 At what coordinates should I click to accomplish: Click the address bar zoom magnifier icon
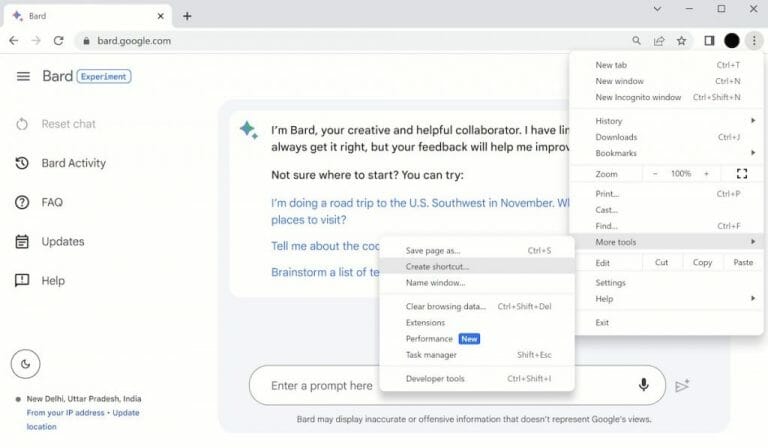point(636,41)
